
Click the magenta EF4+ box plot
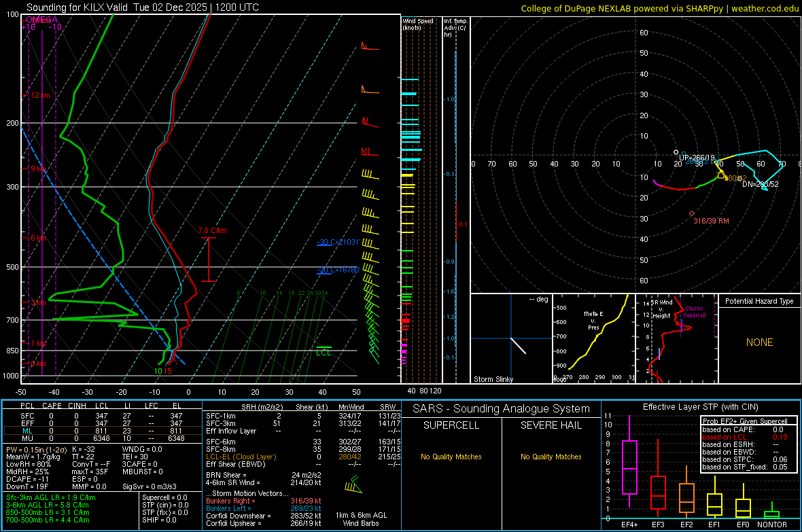tap(629, 461)
